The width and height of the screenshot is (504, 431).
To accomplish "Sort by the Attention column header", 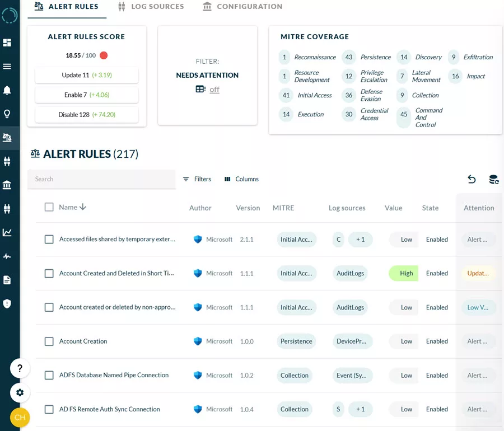I will pyautogui.click(x=479, y=208).
